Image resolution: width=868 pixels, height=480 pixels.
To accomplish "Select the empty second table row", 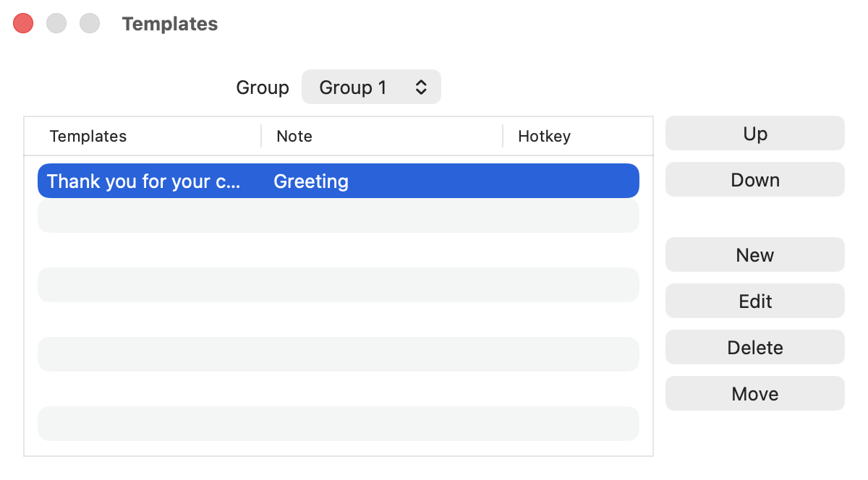I will tap(339, 215).
